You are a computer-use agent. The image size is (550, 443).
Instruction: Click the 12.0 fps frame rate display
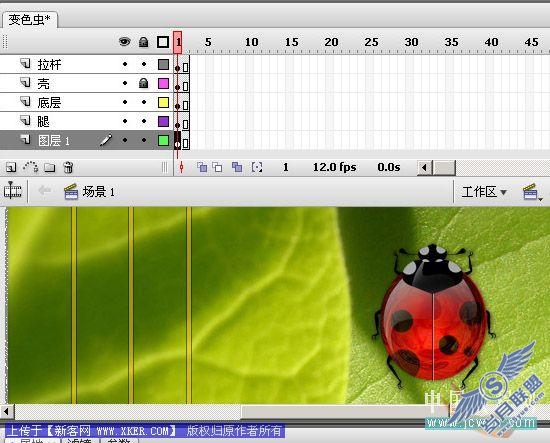pos(335,167)
